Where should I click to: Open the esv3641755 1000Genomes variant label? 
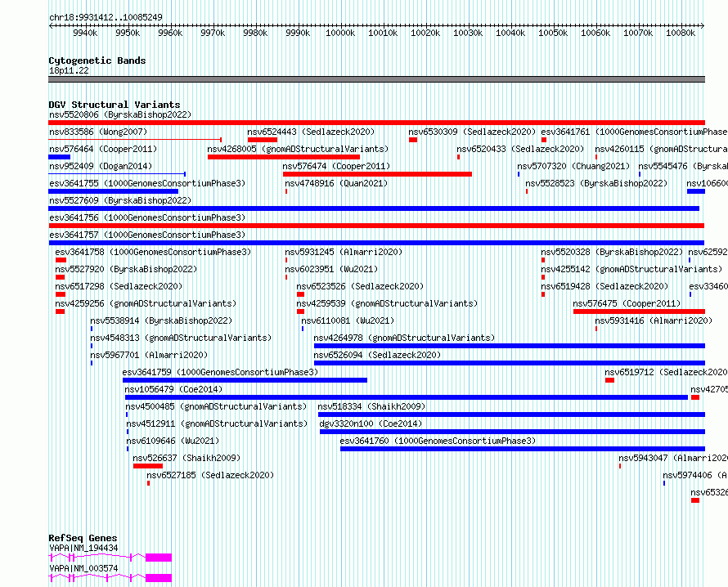pos(147,183)
